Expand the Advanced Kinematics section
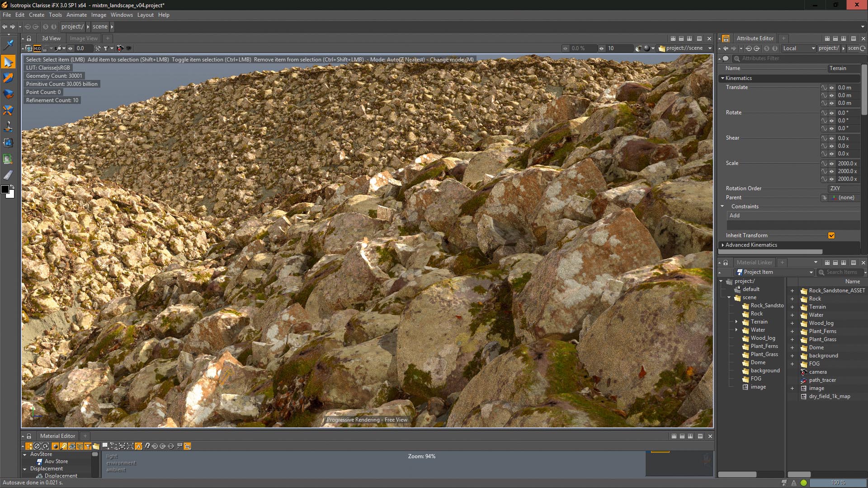This screenshot has width=868, height=488. point(722,245)
